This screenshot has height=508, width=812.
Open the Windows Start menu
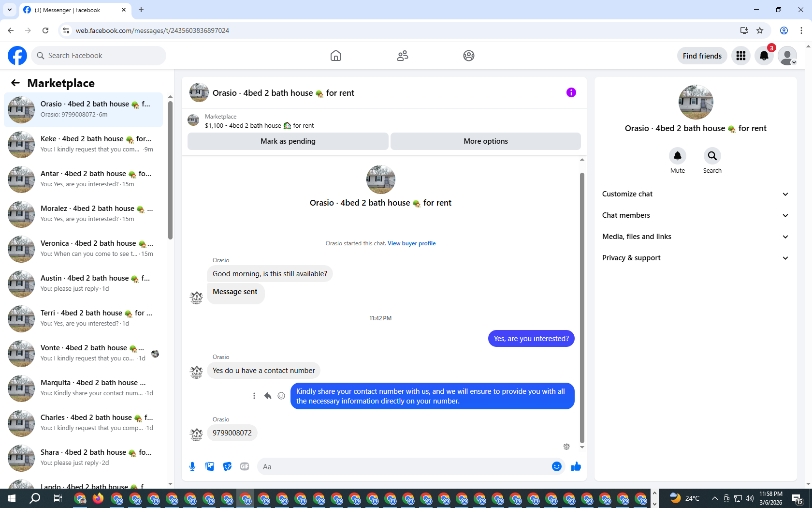[x=12, y=498]
